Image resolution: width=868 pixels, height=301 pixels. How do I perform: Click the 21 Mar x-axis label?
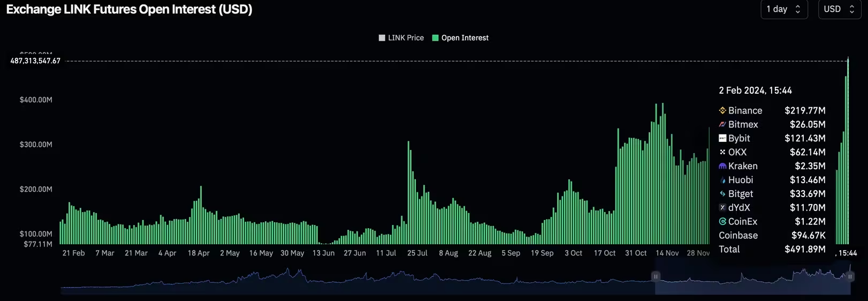(136, 253)
